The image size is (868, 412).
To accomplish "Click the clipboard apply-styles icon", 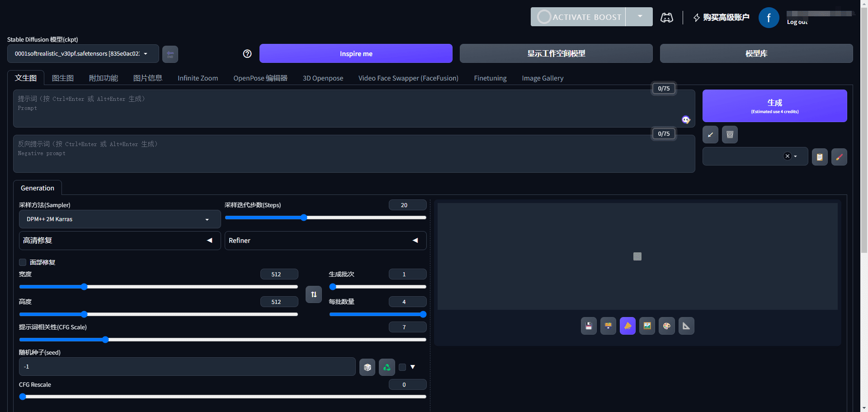I will pos(820,157).
